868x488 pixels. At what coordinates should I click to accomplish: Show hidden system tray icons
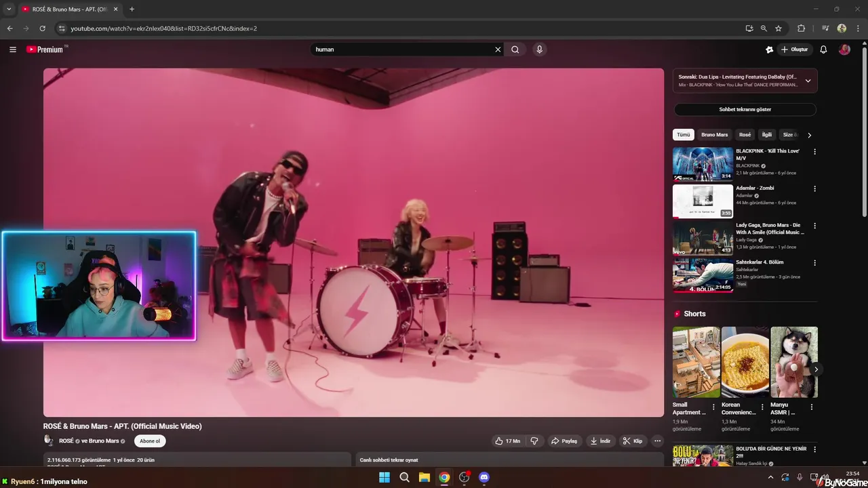pos(770,477)
